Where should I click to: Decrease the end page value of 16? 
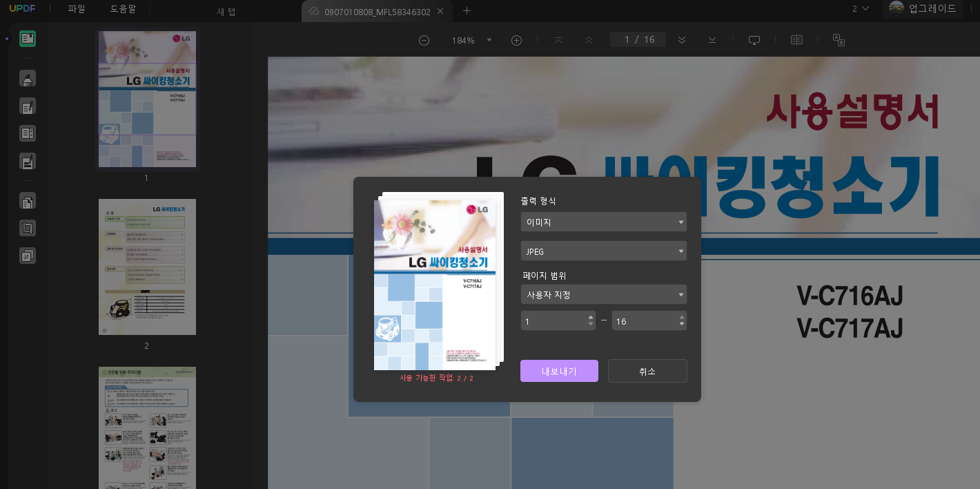(682, 324)
